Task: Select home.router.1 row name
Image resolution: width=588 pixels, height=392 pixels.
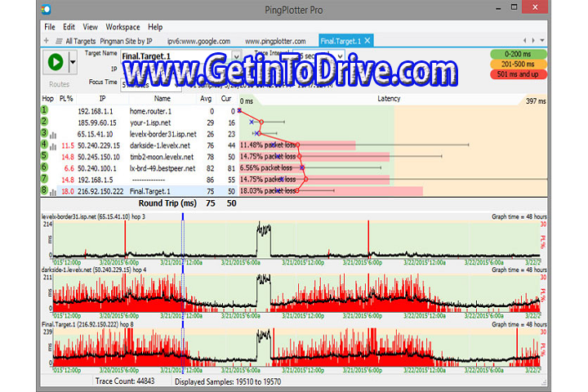Action: point(150,111)
